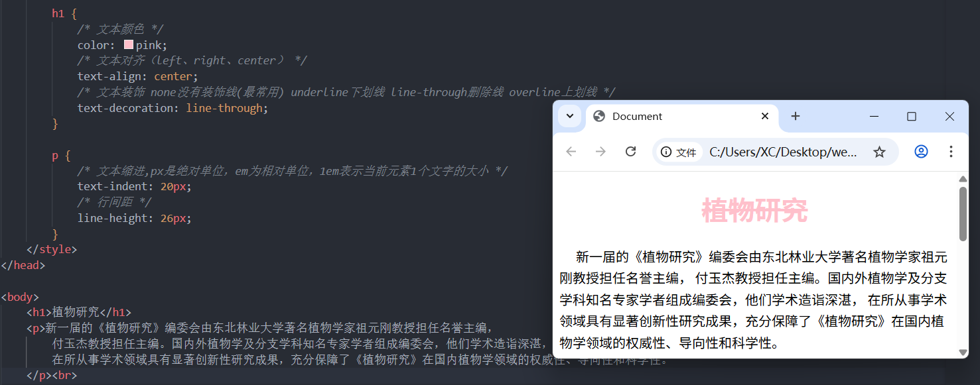Click the opening <body> tag
This screenshot has width=980, height=385.
click(21, 297)
